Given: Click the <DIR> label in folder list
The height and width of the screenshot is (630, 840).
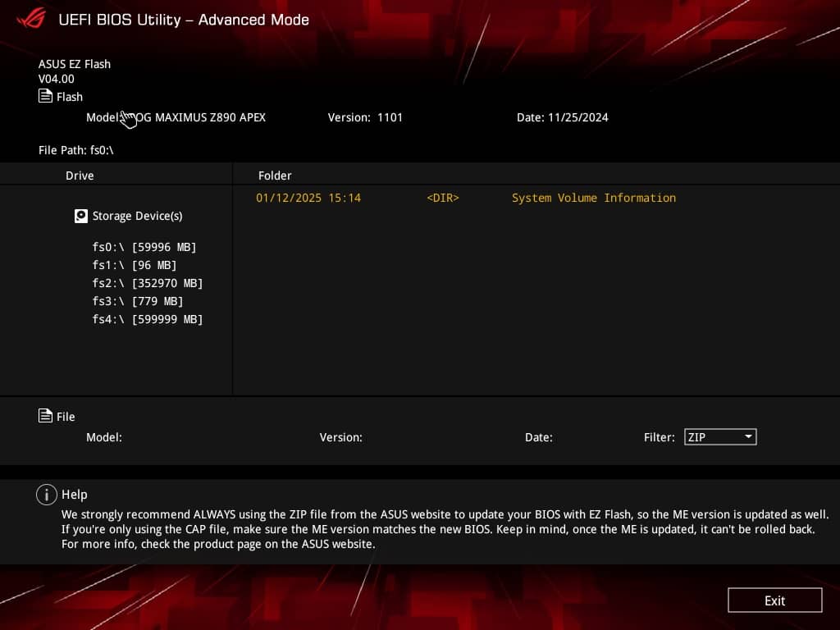Looking at the screenshot, I should 443,198.
